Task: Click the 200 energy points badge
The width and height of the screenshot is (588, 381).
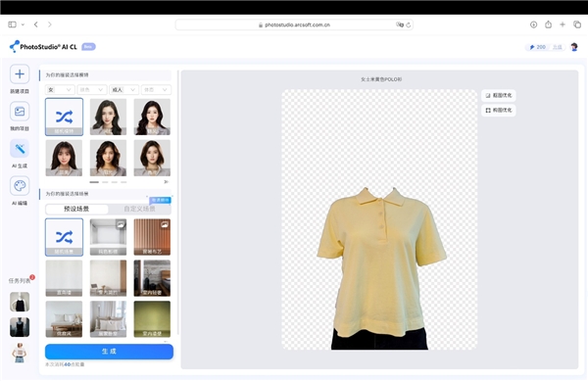Action: click(537, 47)
